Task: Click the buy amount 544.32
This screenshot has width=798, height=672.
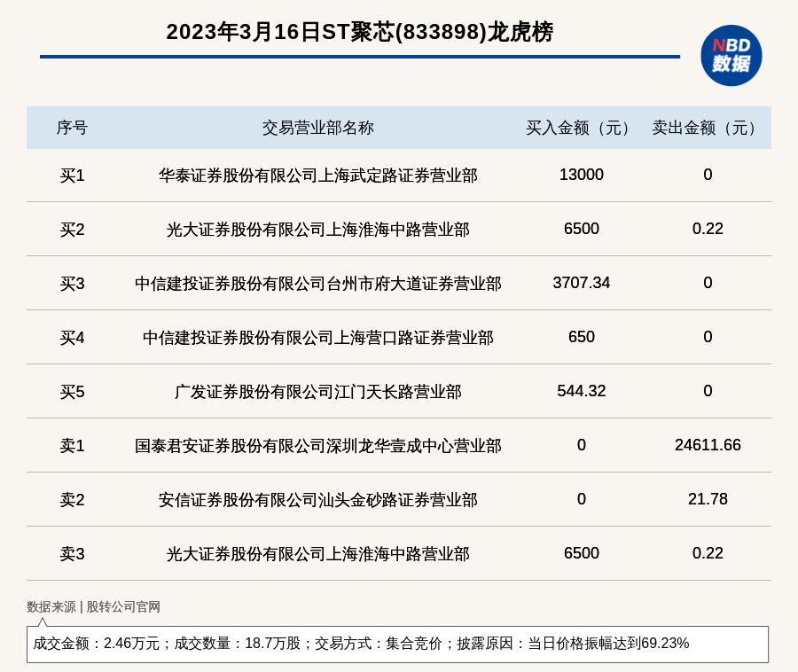Action: tap(581, 391)
